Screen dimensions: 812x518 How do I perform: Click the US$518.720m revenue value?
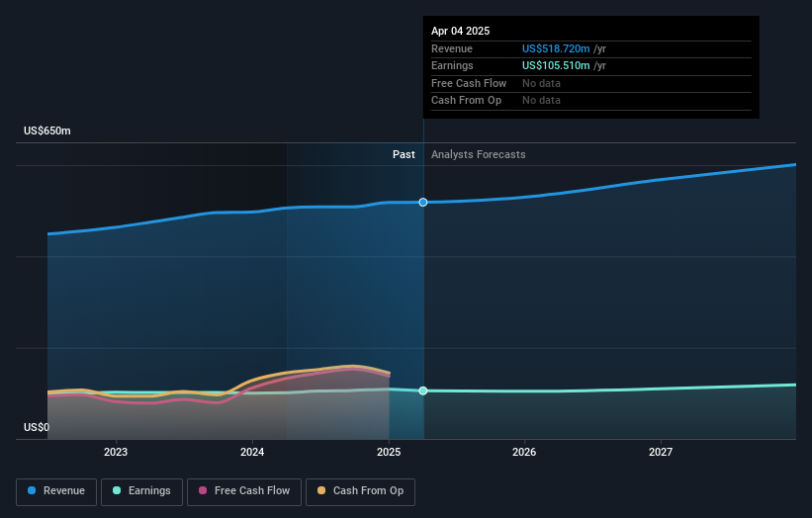pyautogui.click(x=556, y=48)
